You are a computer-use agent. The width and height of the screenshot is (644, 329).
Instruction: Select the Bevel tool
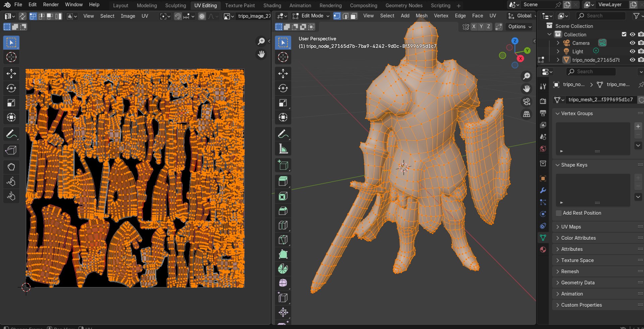click(283, 211)
